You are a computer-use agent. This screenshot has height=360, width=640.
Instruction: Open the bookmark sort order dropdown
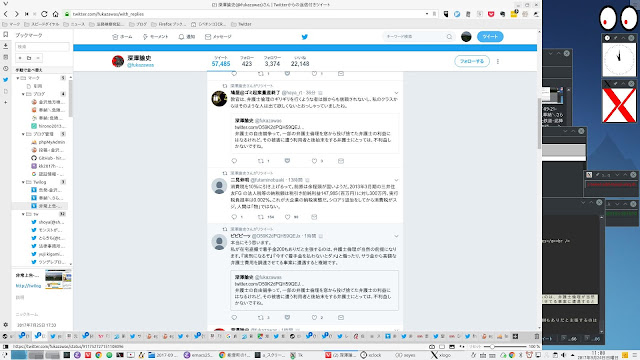[42, 70]
